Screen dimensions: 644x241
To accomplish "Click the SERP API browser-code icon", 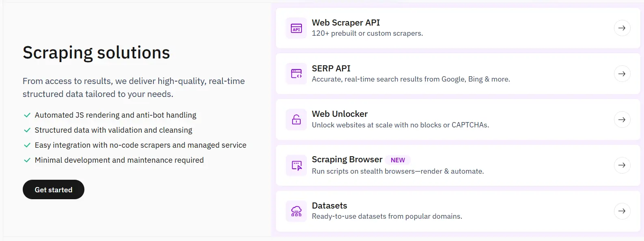I will coord(297,74).
